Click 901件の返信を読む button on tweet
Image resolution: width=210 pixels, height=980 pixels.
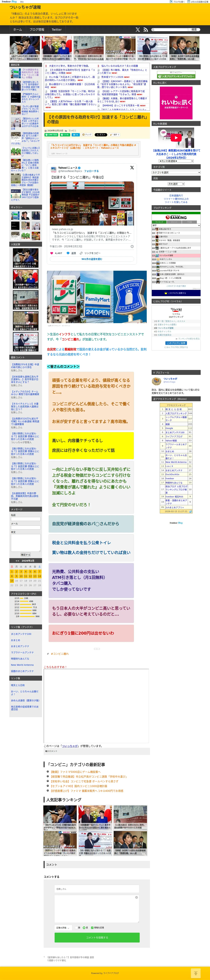[x=92, y=259]
